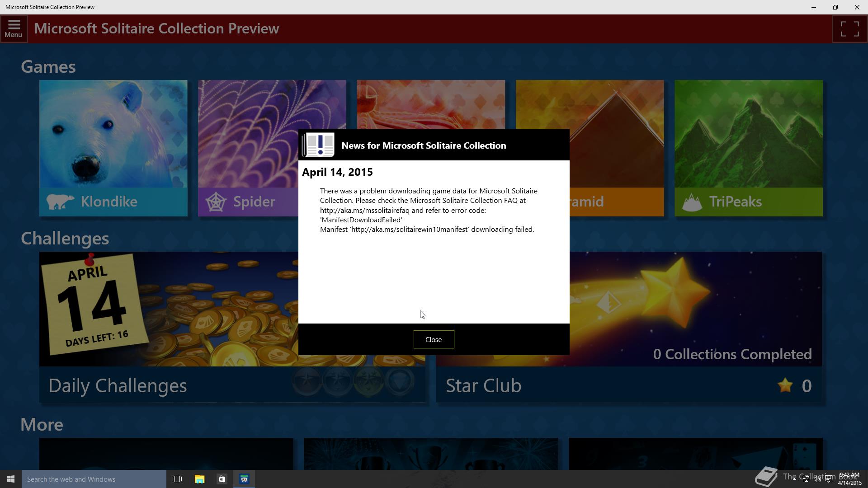The image size is (868, 488).
Task: Click the Star Club gold star icon
Action: [x=785, y=385]
